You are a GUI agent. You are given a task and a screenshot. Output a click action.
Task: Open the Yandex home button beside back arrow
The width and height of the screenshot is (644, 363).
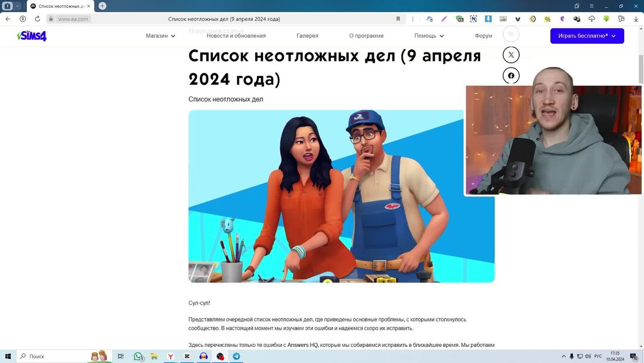click(23, 19)
